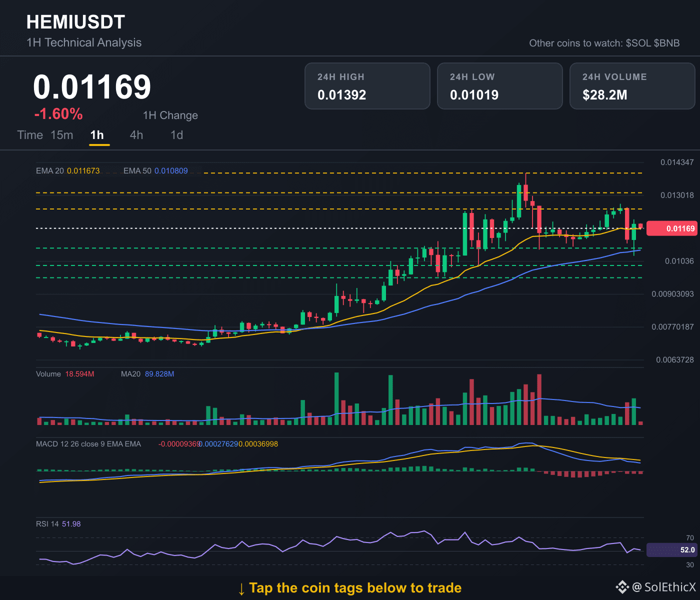Click the purple 52.0 RSI axis tag
Viewport: 700px width, 600px height.
(x=671, y=550)
